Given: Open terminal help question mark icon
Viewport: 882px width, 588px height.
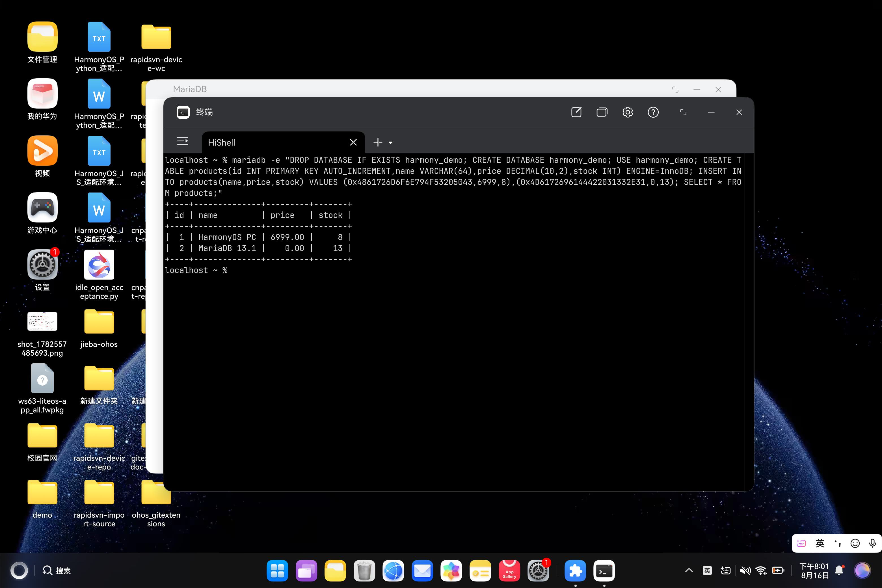Looking at the screenshot, I should (x=653, y=112).
